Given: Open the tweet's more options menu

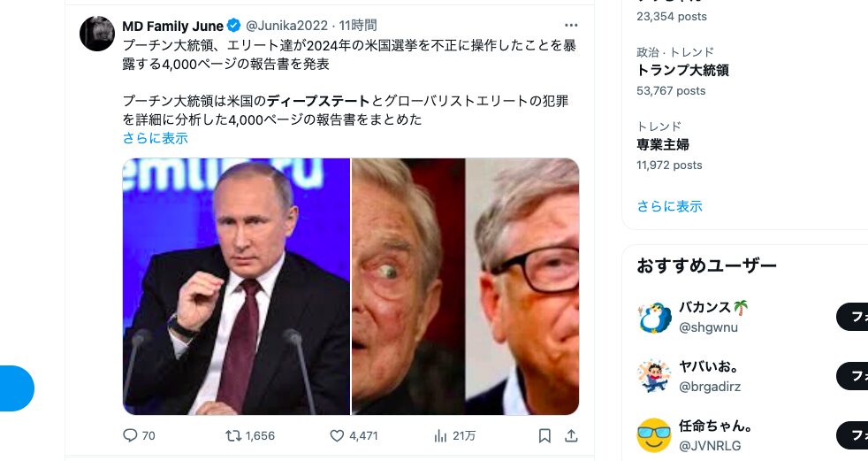Looking at the screenshot, I should click(x=571, y=26).
